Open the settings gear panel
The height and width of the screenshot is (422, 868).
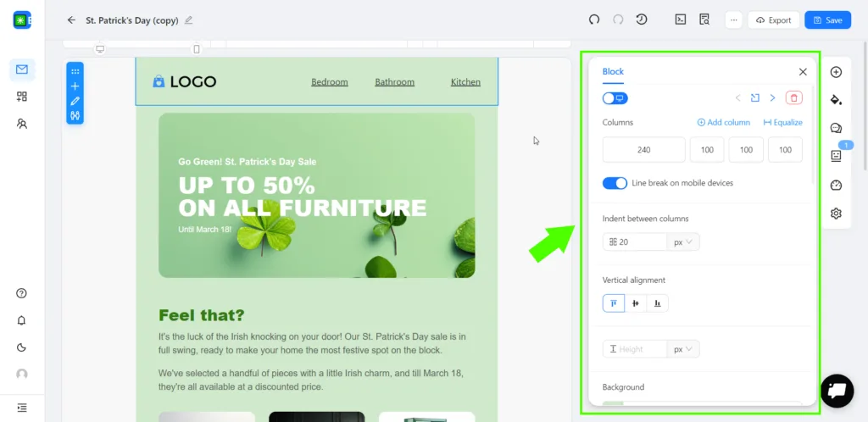tap(836, 213)
